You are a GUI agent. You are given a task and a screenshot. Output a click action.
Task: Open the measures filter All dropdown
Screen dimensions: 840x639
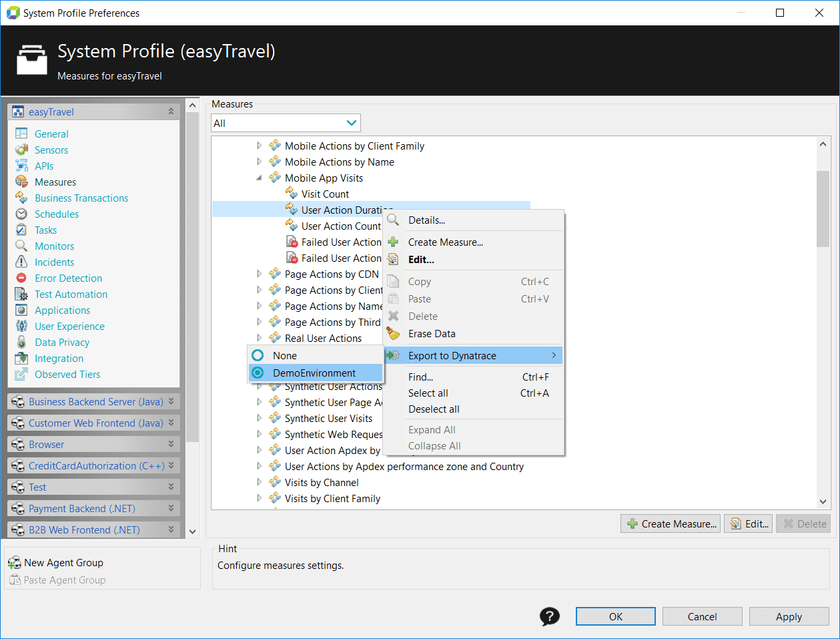coord(286,123)
